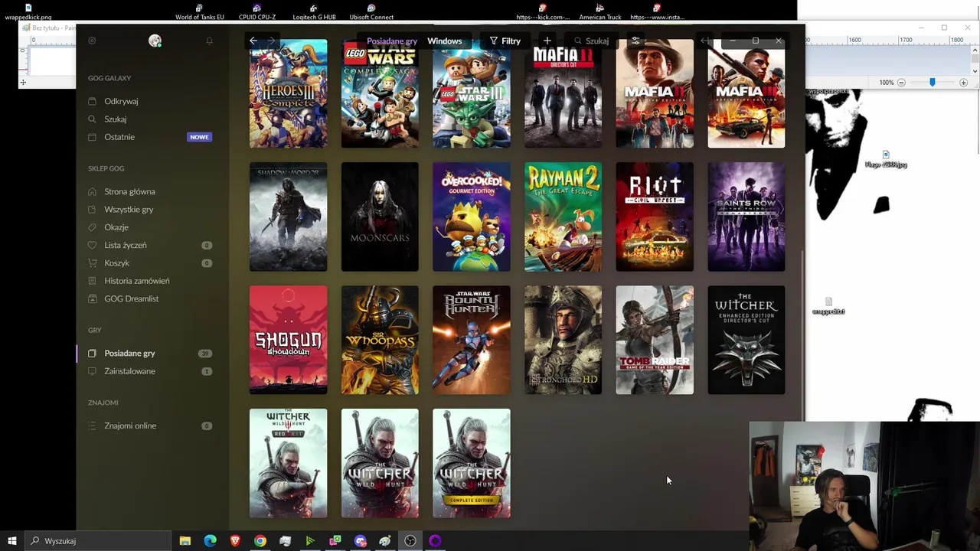Viewport: 980px width, 551px height.
Task: Open view customization sliders icon
Action: [x=635, y=41]
